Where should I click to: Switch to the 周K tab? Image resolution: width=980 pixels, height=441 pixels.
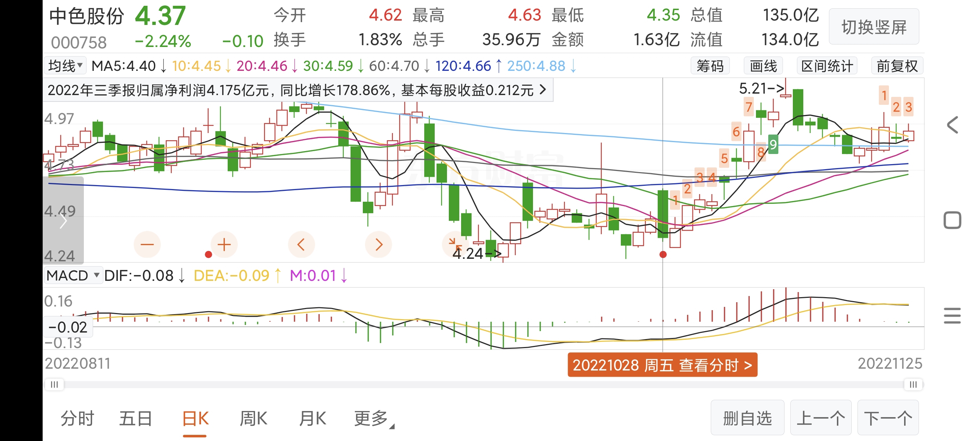[253, 419]
